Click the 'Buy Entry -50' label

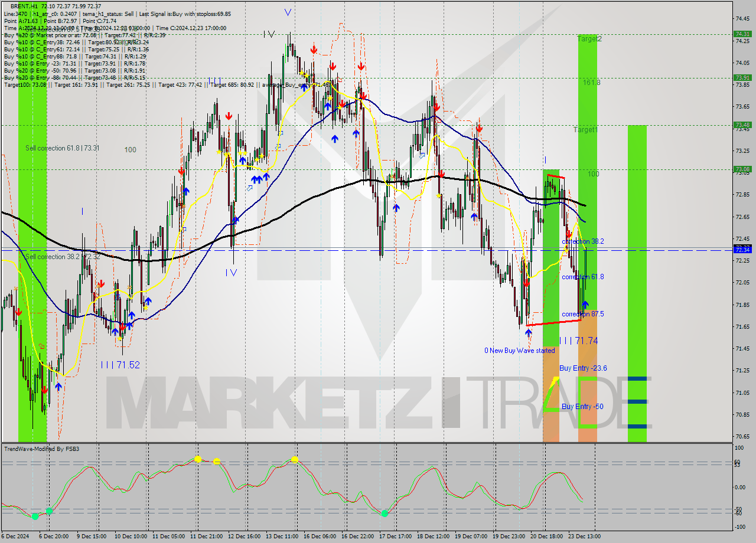tap(582, 407)
